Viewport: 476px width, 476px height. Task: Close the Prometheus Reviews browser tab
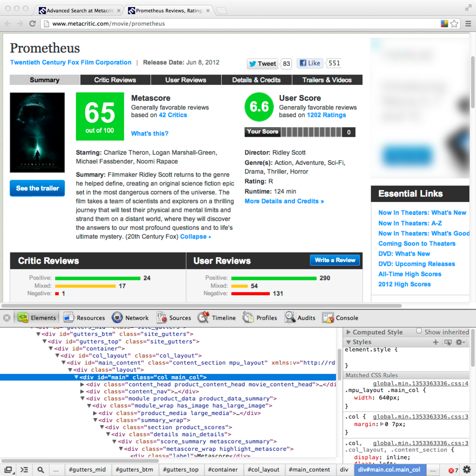pyautogui.click(x=208, y=11)
